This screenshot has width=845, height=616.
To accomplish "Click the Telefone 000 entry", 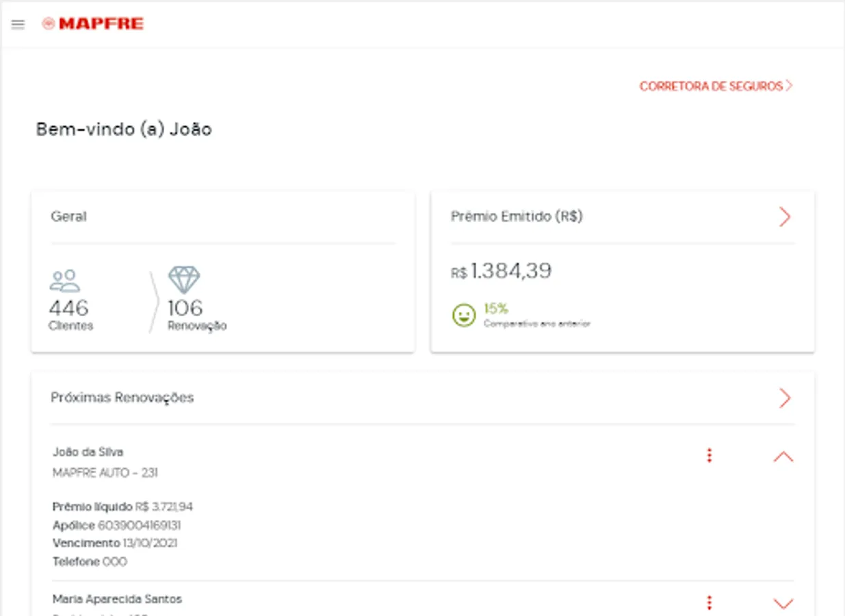I will pos(90,562).
